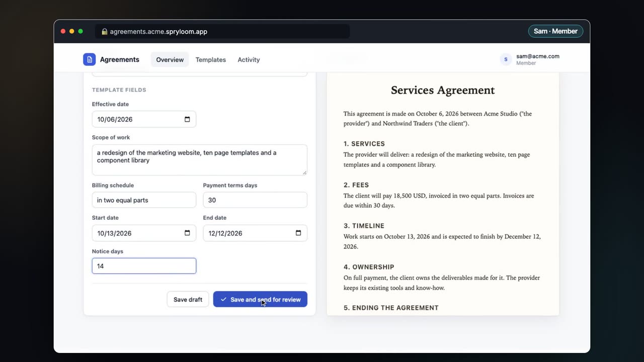Open the End date calendar picker icon
This screenshot has height=362, width=644.
(298, 233)
